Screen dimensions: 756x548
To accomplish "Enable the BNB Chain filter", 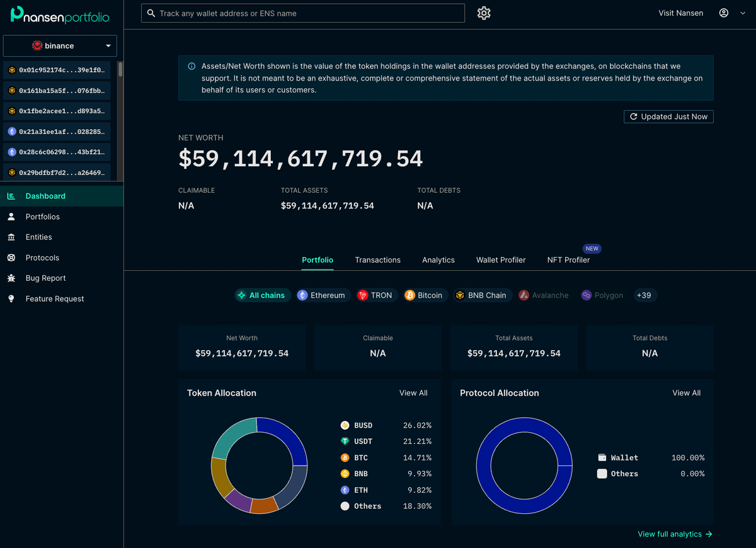I will pyautogui.click(x=481, y=295).
